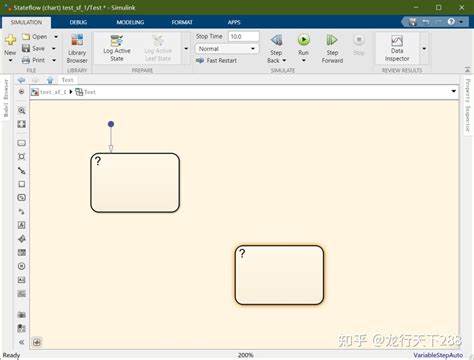The height and width of the screenshot is (360, 474).
Task: Switch to the DEBUG tab
Action: coord(78,22)
